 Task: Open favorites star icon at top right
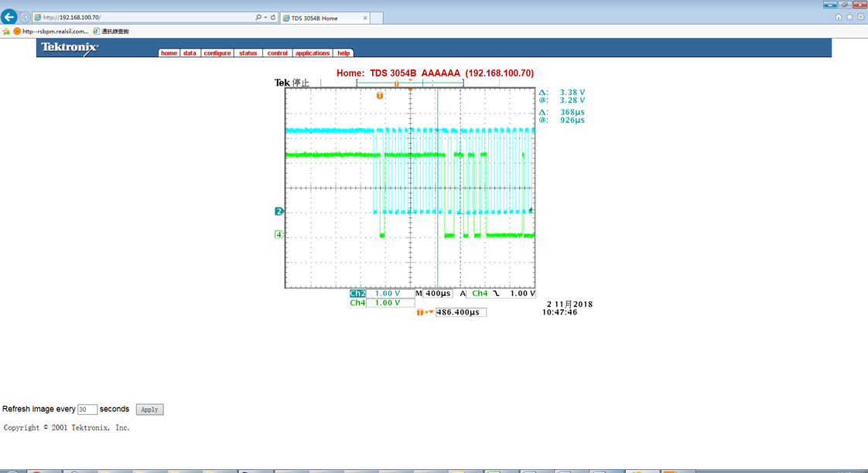pos(849,17)
